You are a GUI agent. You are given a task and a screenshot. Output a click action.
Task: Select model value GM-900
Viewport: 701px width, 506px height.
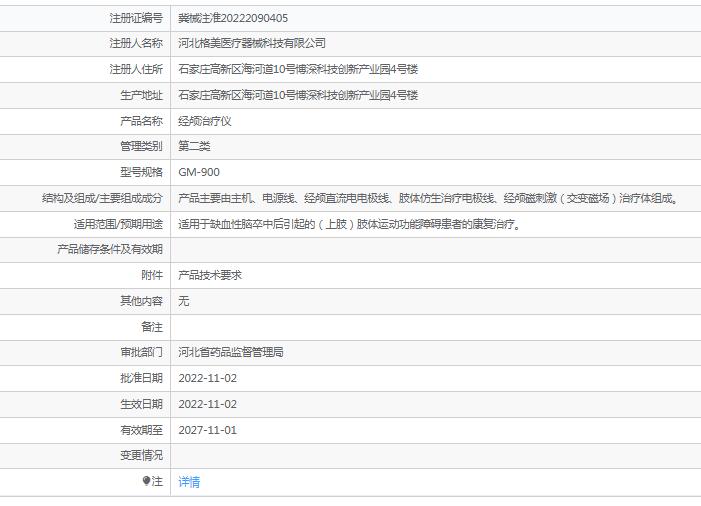click(199, 172)
